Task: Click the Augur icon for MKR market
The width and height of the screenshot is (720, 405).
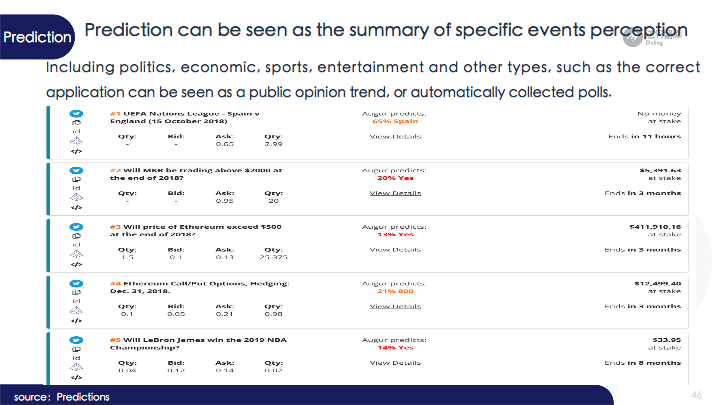Action: tap(76, 197)
